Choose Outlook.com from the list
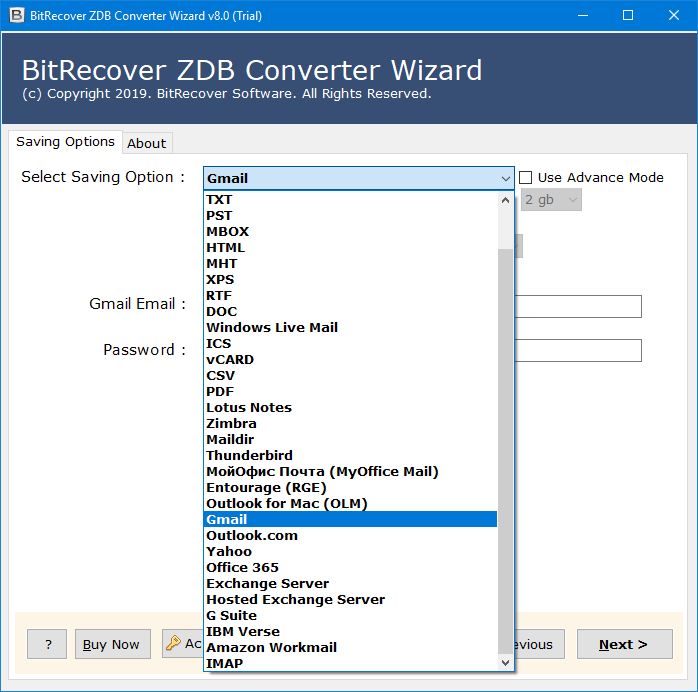 350,535
